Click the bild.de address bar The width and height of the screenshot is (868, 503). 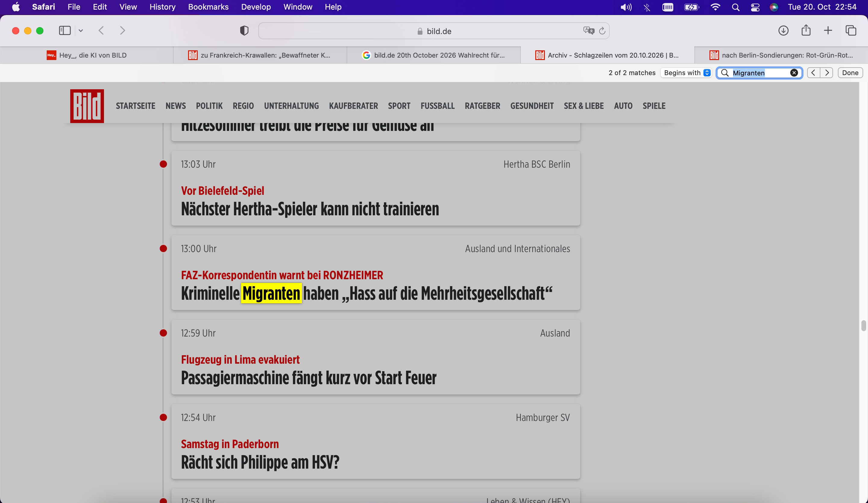tap(434, 31)
